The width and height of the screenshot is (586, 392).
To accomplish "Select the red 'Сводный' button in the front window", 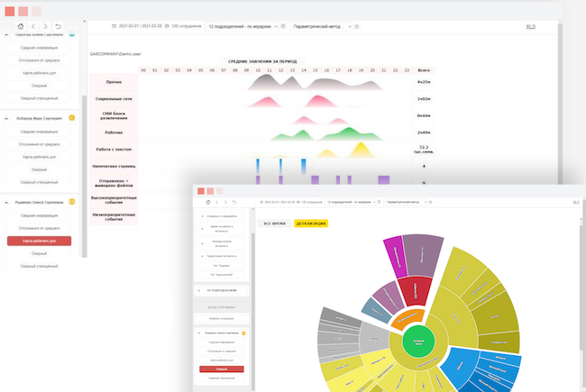I will [x=222, y=369].
